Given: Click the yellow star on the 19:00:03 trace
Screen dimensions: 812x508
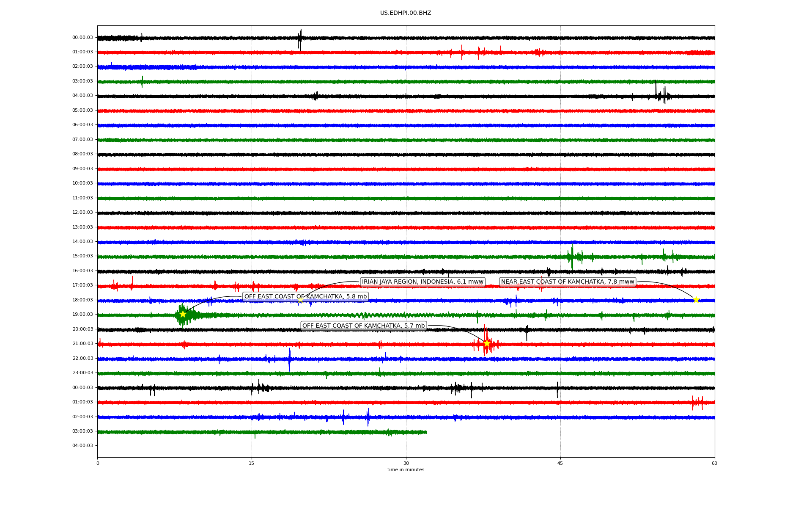Looking at the screenshot, I should pyautogui.click(x=183, y=314).
